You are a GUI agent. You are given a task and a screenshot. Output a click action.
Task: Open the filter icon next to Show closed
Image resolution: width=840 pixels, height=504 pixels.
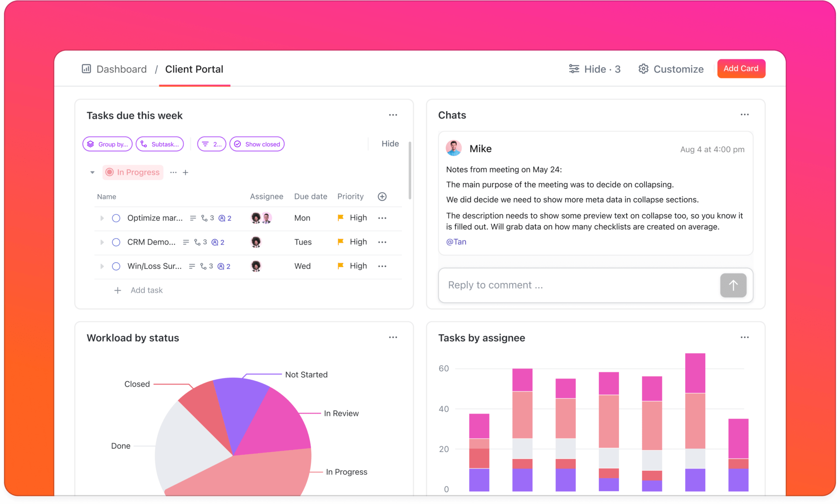(206, 144)
